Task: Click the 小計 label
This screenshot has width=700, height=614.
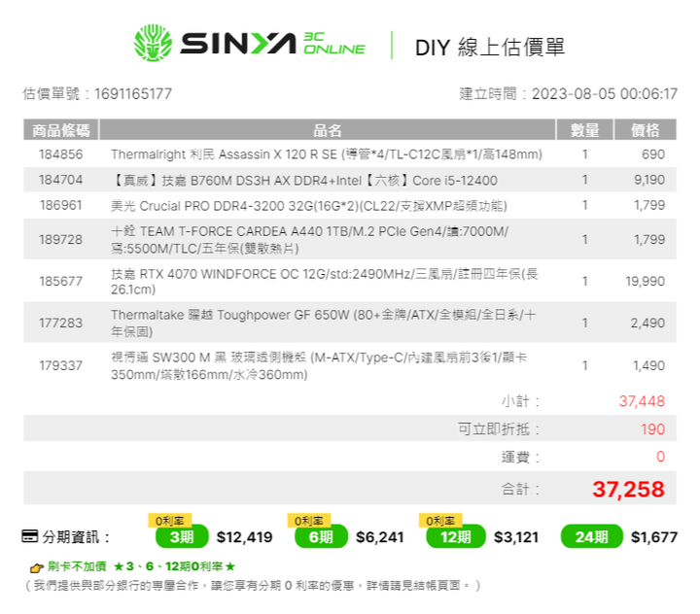Action: coord(520,401)
